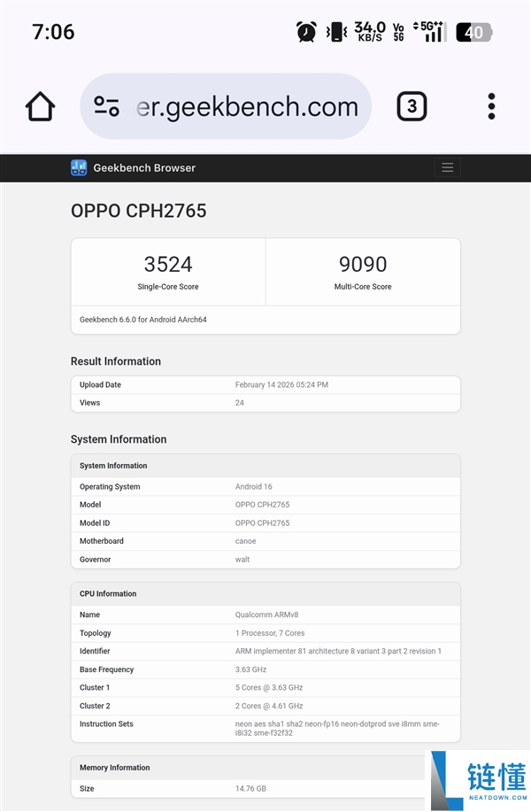Click the Multi-Core Score label
Viewport: 531px width, 812px height.
[x=363, y=286]
